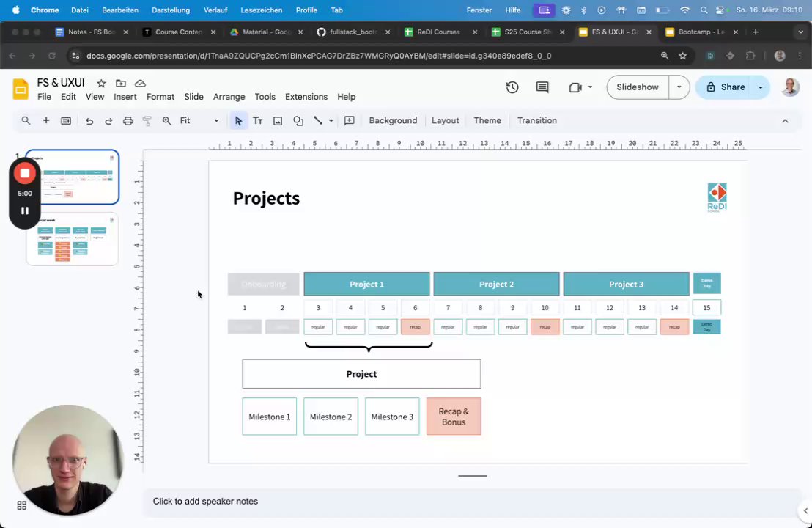Click the video camera meeting icon
Image resolution: width=812 pixels, height=528 pixels.
pos(575,87)
